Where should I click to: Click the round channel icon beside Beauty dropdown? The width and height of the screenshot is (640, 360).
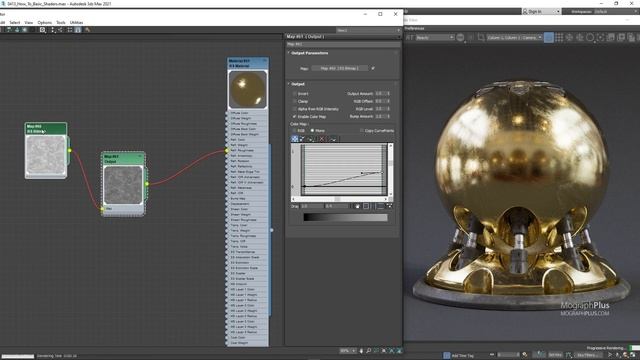coord(460,38)
